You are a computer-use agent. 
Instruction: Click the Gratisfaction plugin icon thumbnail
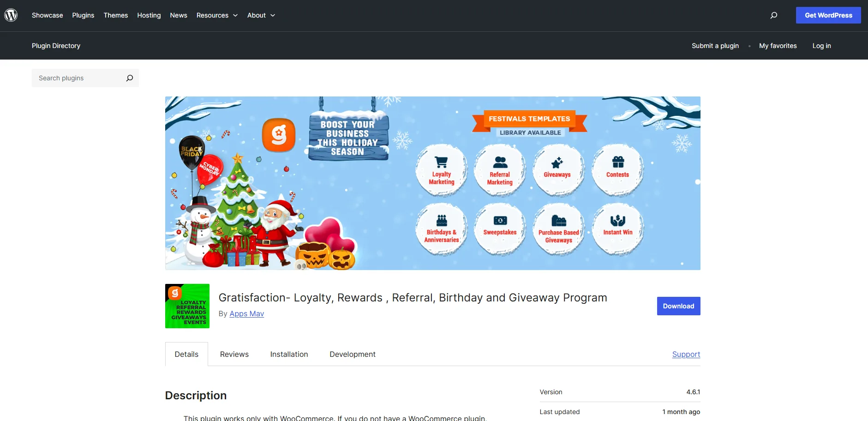tap(187, 306)
